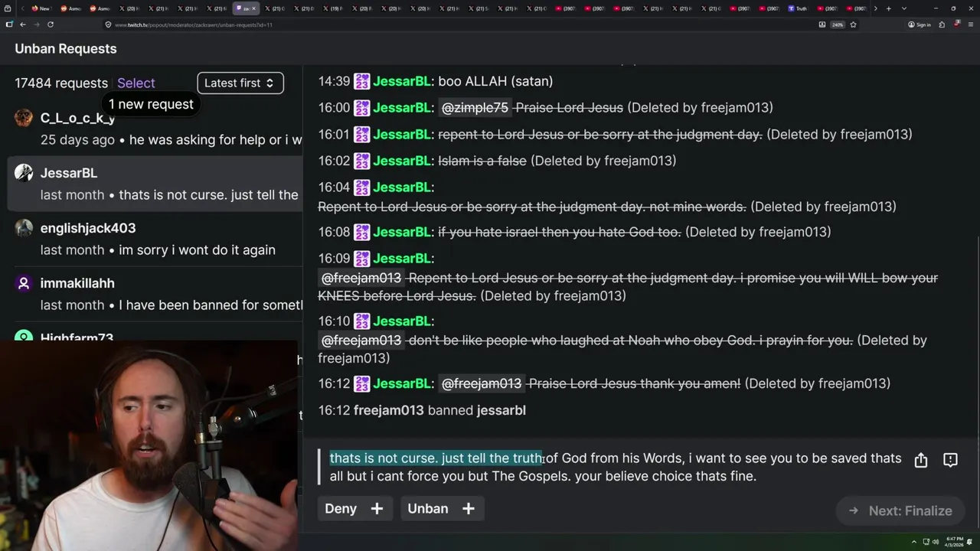The height and width of the screenshot is (551, 980).
Task: Click the plus icon next to Deny
Action: (377, 508)
